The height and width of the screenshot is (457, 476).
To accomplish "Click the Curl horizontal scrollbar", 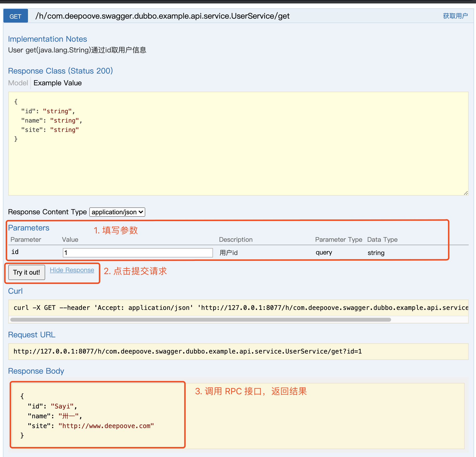I will click(x=200, y=320).
